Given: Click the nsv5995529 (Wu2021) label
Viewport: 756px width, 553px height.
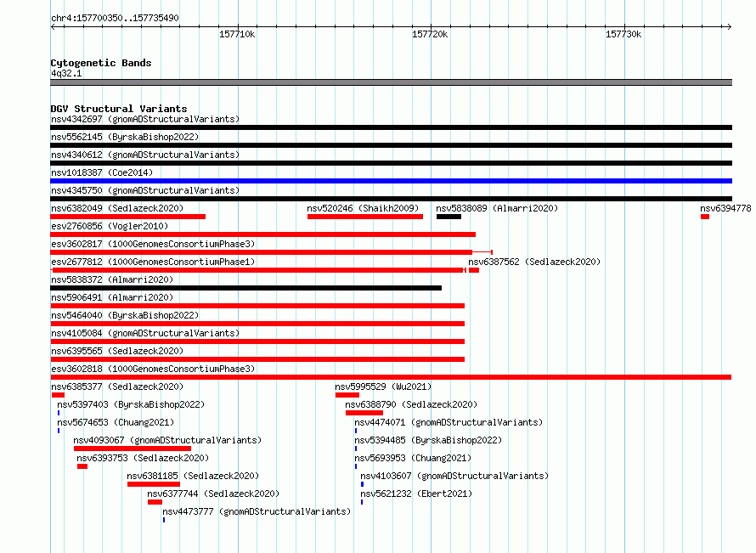Looking at the screenshot, I should coord(383,387).
